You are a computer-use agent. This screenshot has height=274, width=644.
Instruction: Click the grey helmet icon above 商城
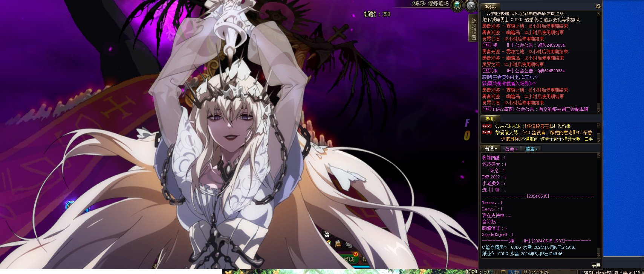click(349, 245)
